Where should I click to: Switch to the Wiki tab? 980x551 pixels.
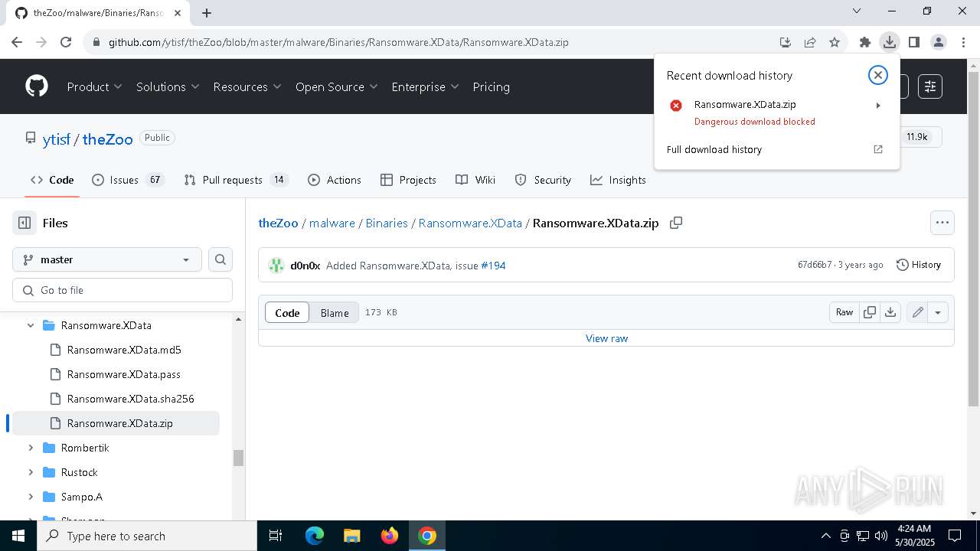tap(475, 180)
